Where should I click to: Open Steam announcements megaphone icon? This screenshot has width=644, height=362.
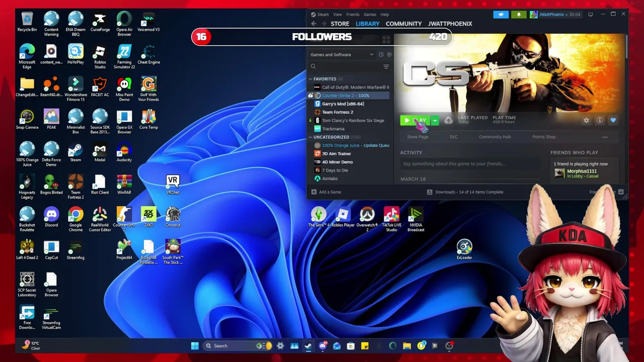point(501,14)
